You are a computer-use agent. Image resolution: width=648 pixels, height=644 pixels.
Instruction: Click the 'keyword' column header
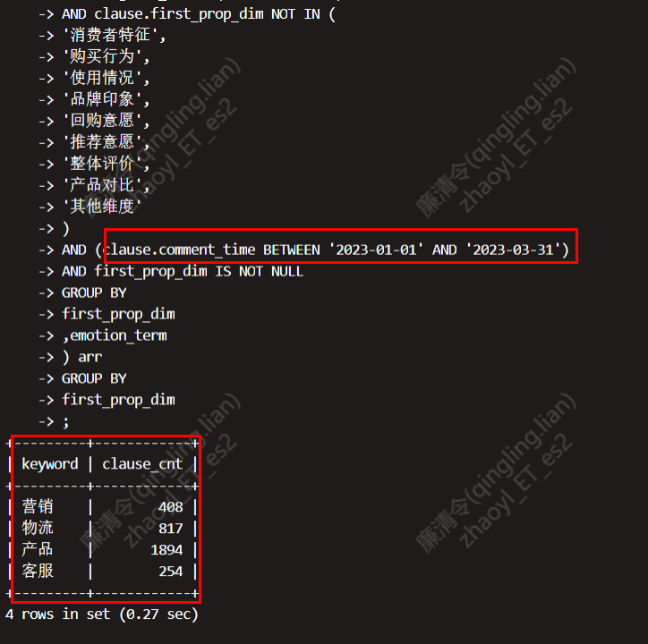49,464
